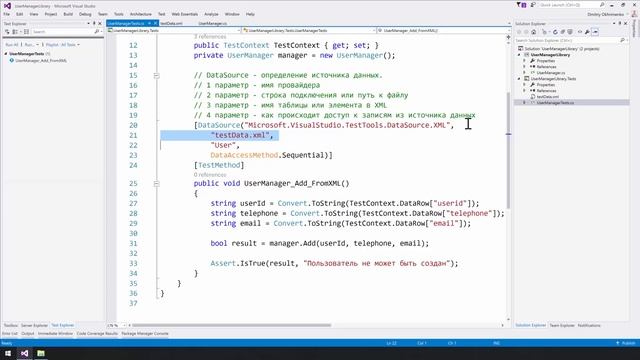
Task: Click the Visual Studio logo in title bar
Action: click(7, 6)
